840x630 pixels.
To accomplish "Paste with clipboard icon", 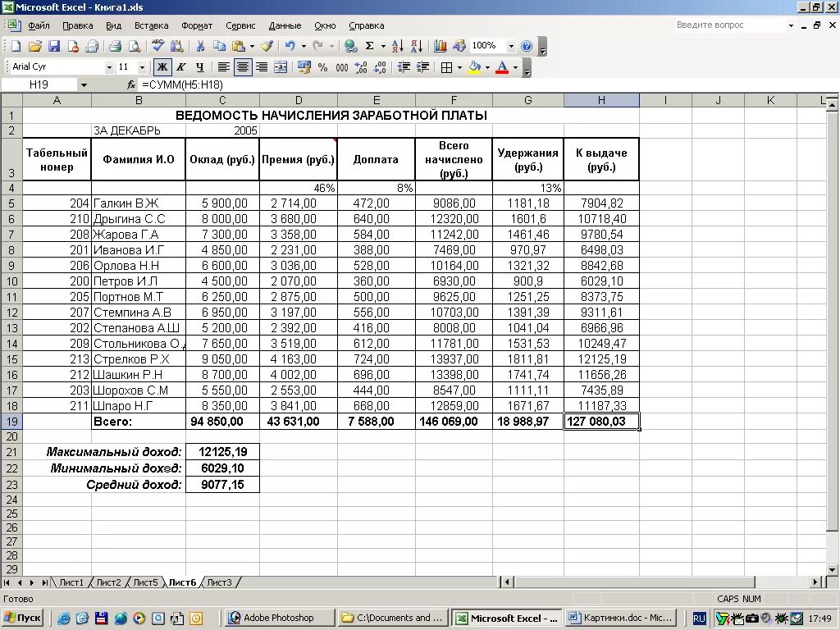I will [x=239, y=46].
